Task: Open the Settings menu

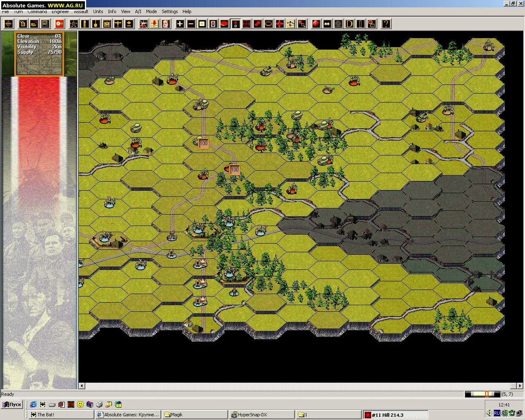Action: pos(169,11)
